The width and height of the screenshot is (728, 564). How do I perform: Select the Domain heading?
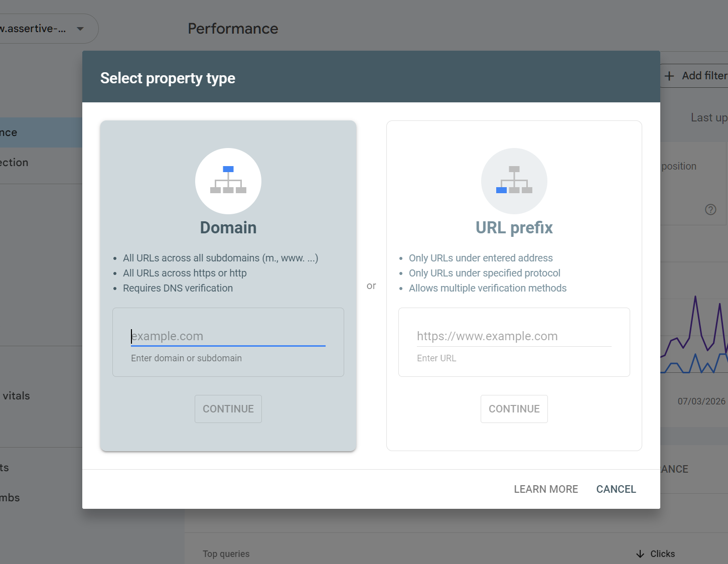pyautogui.click(x=228, y=228)
